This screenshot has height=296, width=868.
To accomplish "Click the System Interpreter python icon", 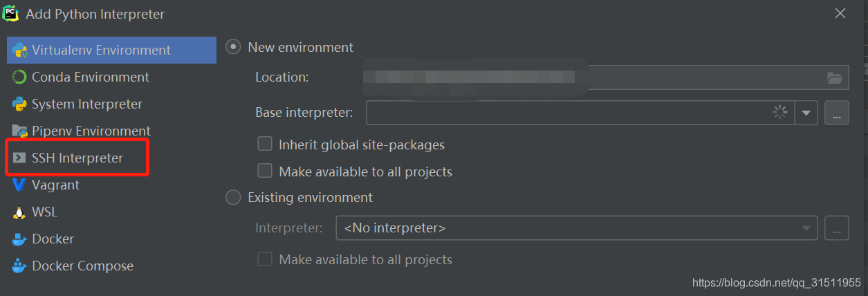I will 19,104.
